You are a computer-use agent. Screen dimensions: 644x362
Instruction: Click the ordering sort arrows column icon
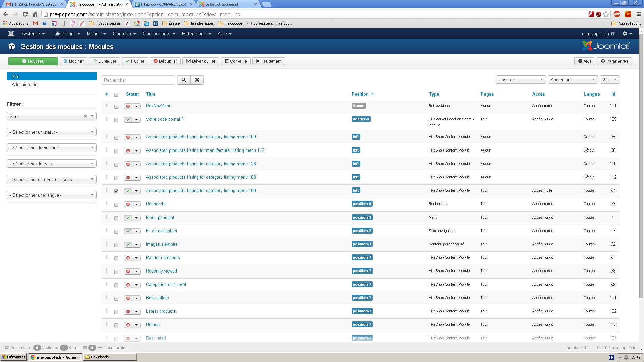coord(107,94)
